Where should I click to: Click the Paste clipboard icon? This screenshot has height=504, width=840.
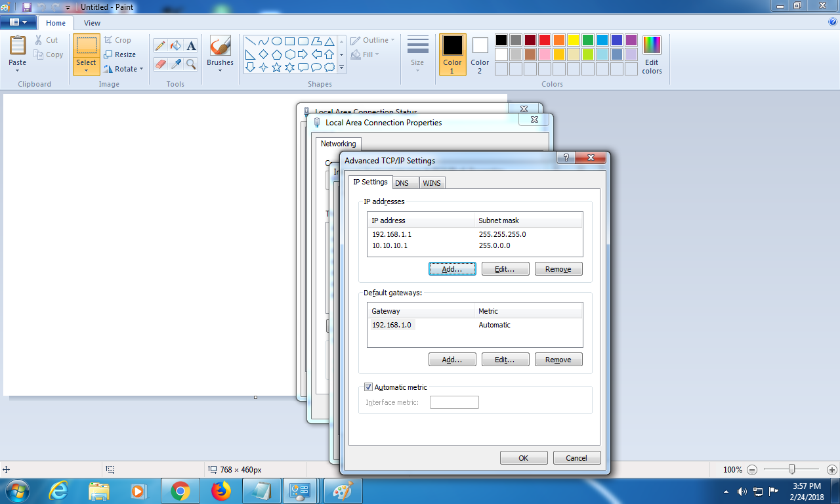click(18, 45)
